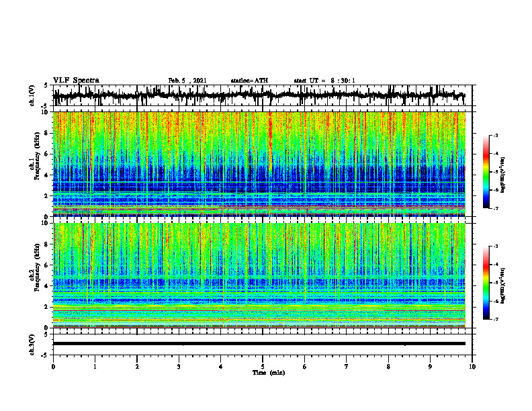The image size is (532, 411).
Task: Select the ch.2 "Frequency (kHz)" axis label
Action: [37, 267]
